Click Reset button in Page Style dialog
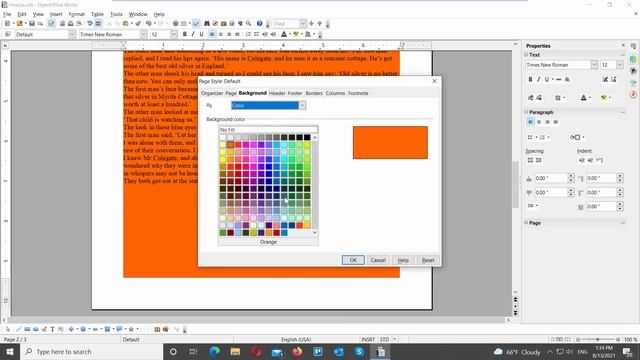 pos(428,260)
